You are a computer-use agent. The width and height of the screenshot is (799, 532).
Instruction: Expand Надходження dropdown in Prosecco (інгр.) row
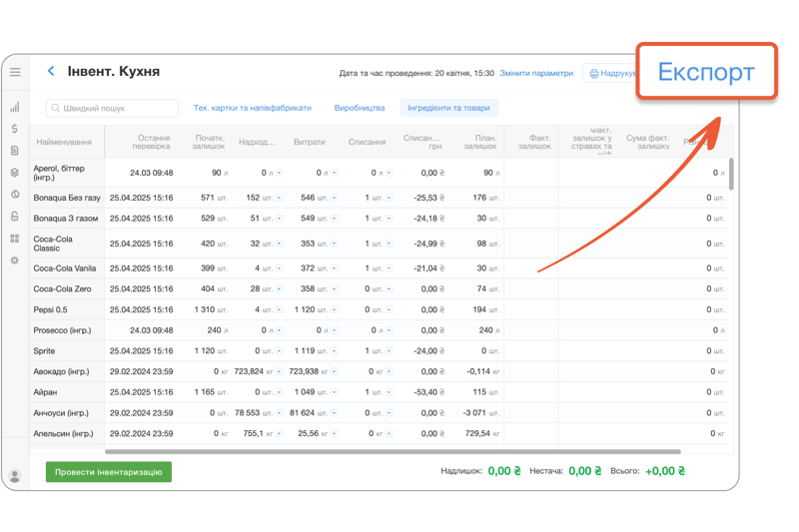[x=280, y=330]
